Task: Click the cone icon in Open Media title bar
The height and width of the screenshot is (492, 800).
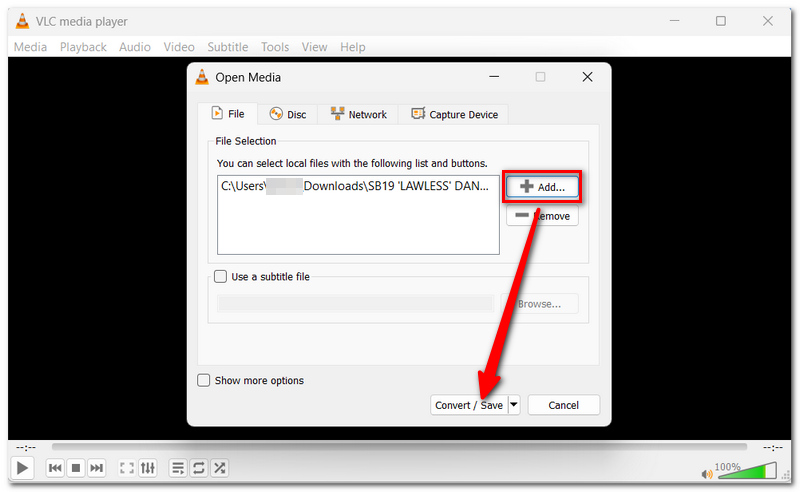Action: coord(202,77)
